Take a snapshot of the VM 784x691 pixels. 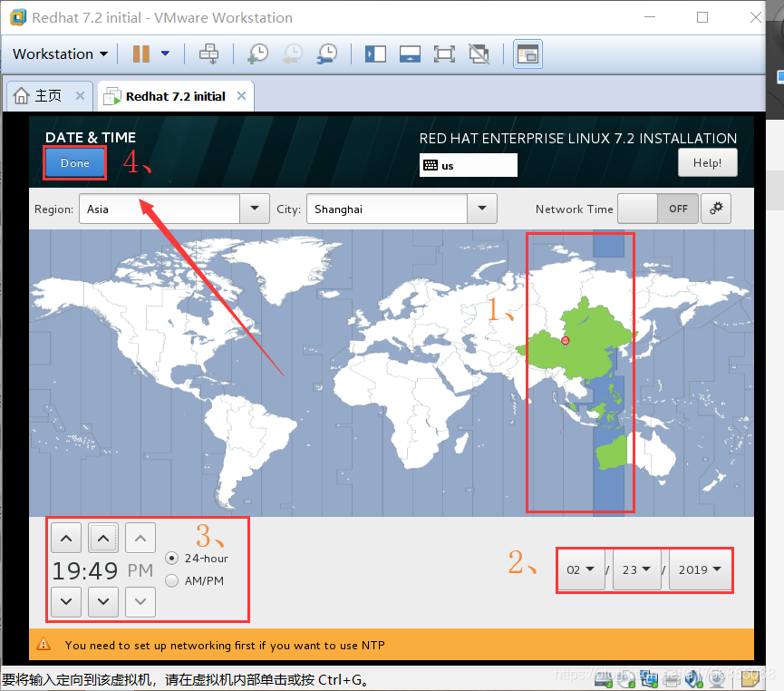(258, 54)
